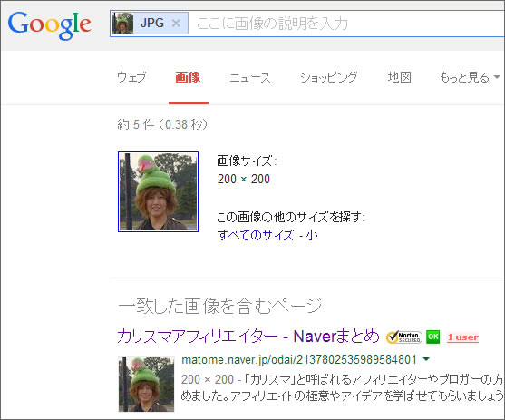Viewport: 505px width, 420px height.
Task: Open the カリスマアフィリエイター - Naverまとめ result
Action: click(248, 337)
